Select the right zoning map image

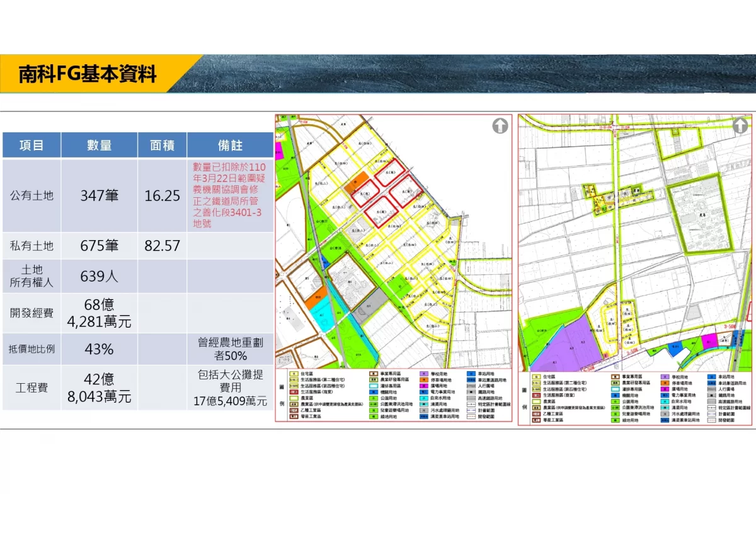(x=636, y=270)
